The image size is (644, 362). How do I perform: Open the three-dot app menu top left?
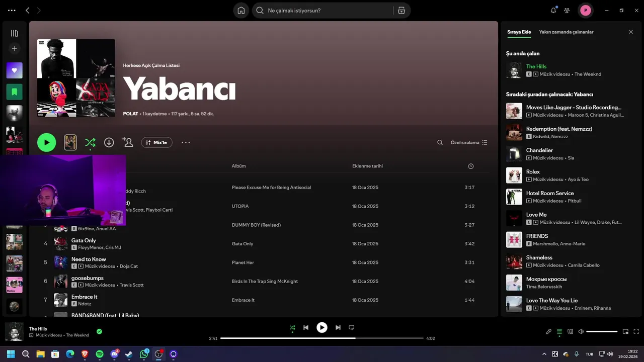[12, 10]
